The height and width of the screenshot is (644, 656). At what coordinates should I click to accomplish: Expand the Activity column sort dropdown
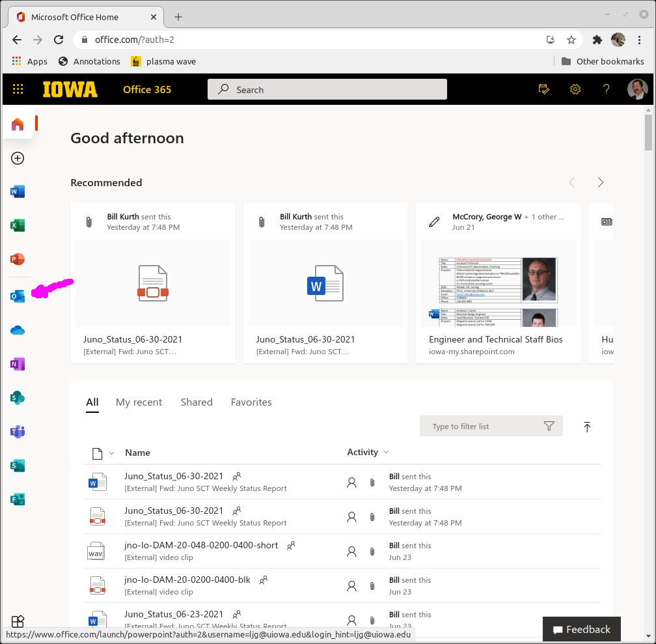tap(386, 452)
